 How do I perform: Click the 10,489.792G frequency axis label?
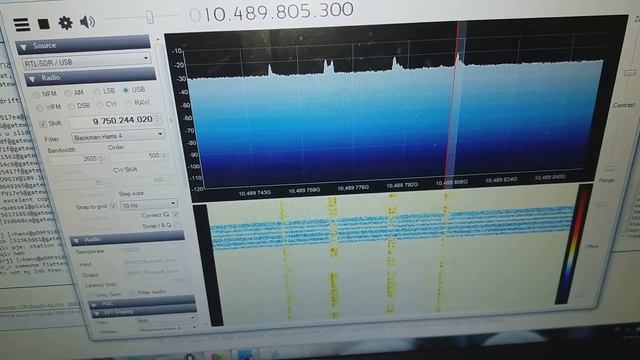[402, 185]
